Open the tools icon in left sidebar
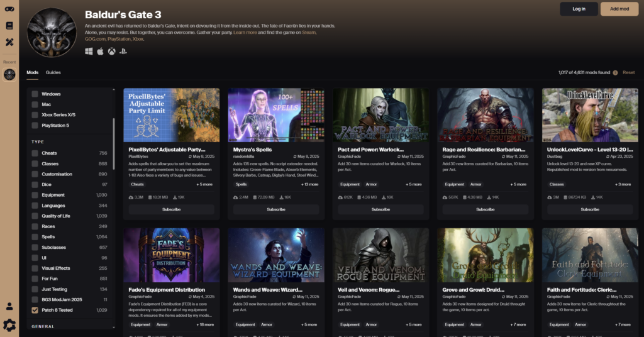644x337 pixels. point(9,42)
